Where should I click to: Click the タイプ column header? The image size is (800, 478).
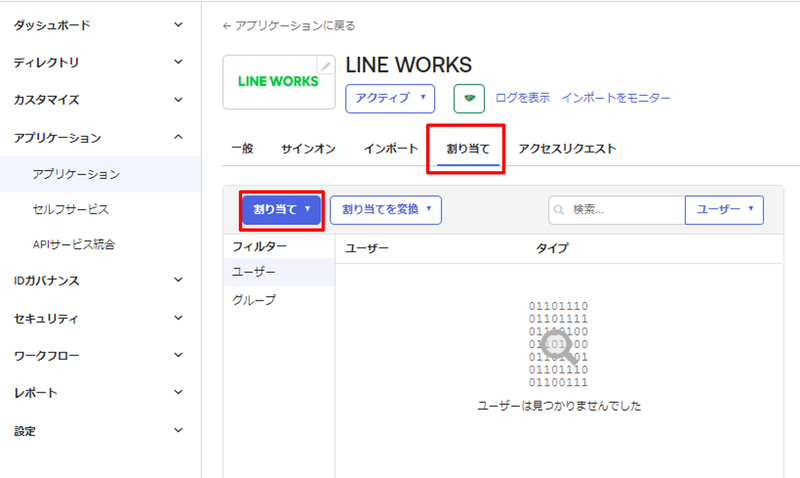pyautogui.click(x=552, y=248)
